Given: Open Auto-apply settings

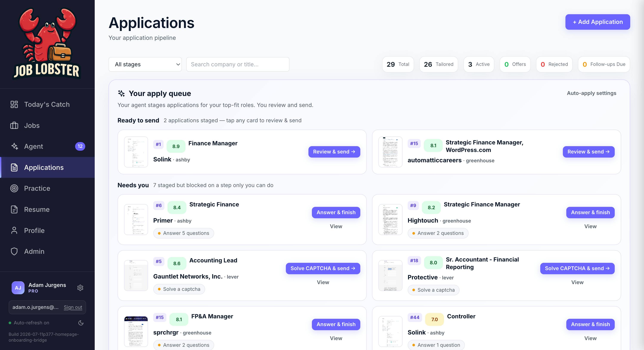Looking at the screenshot, I should tap(591, 93).
